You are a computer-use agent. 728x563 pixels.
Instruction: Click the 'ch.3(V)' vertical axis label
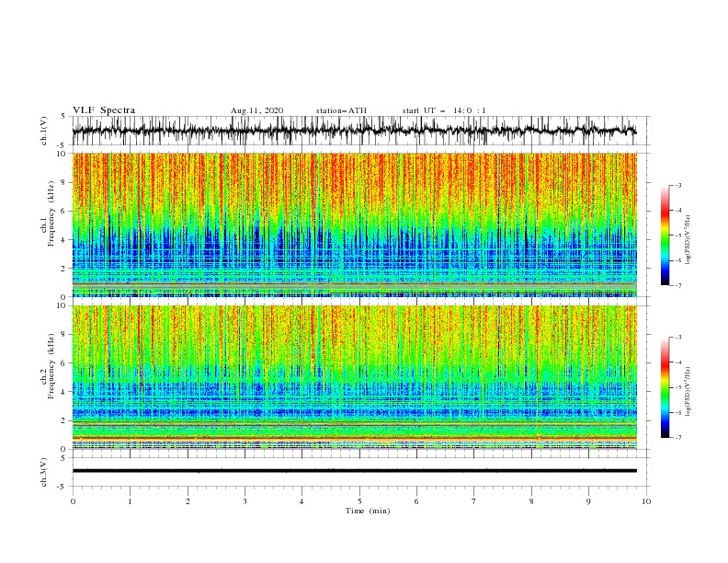pos(44,472)
